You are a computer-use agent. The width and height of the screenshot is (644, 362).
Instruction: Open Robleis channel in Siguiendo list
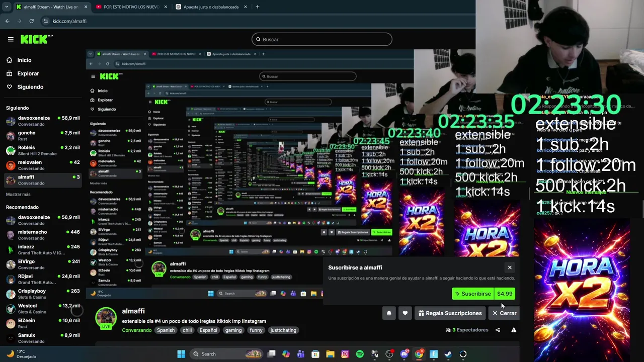(43, 150)
